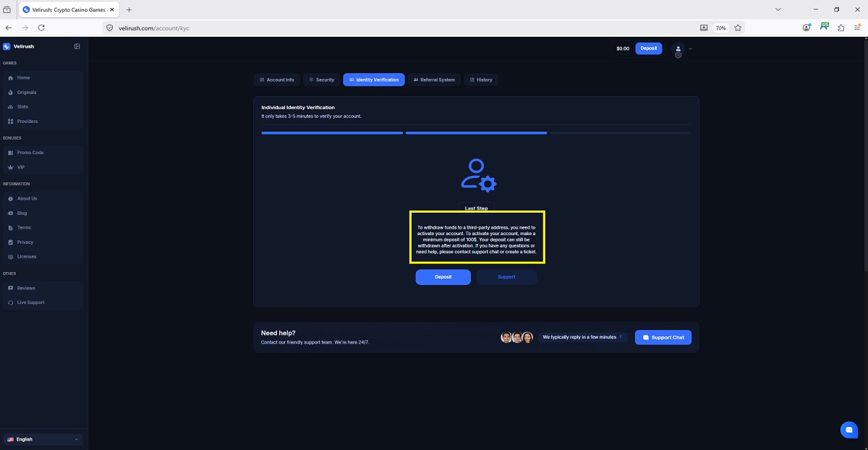
Task: Open the Home page in sidebar
Action: point(43,77)
